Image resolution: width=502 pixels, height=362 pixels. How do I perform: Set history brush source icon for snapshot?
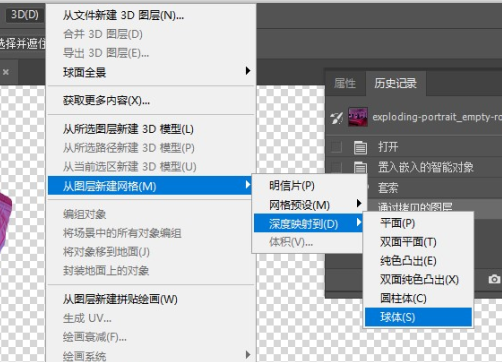coord(336,117)
